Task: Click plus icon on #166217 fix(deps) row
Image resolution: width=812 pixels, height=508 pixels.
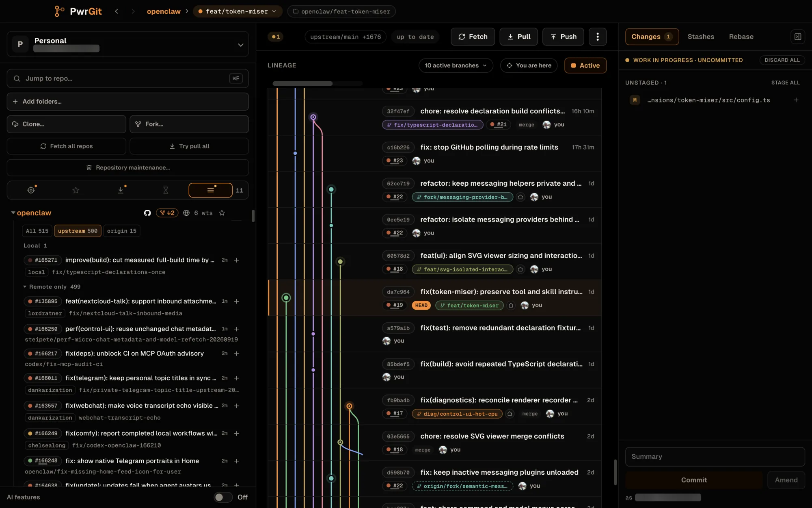Action: [x=236, y=354]
